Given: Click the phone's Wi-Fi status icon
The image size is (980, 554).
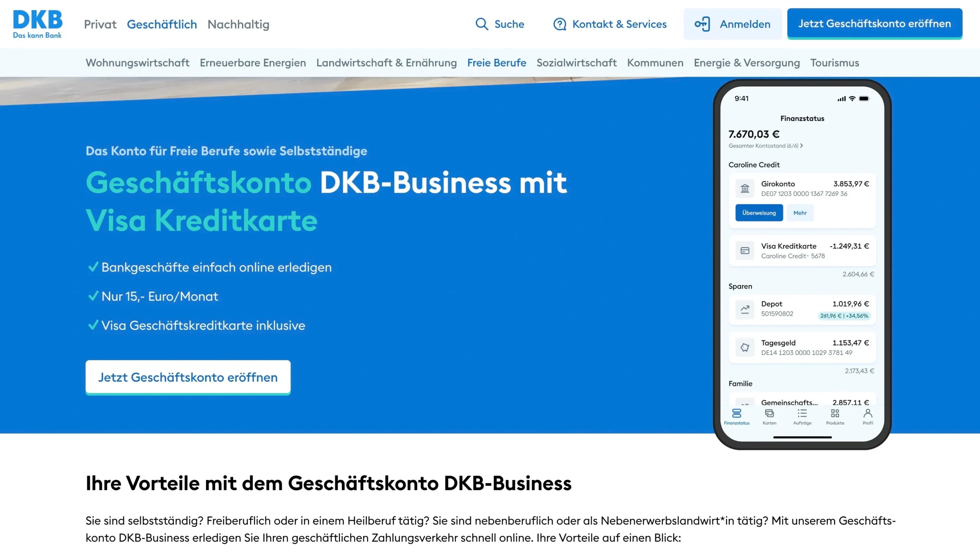Looking at the screenshot, I should (x=852, y=98).
